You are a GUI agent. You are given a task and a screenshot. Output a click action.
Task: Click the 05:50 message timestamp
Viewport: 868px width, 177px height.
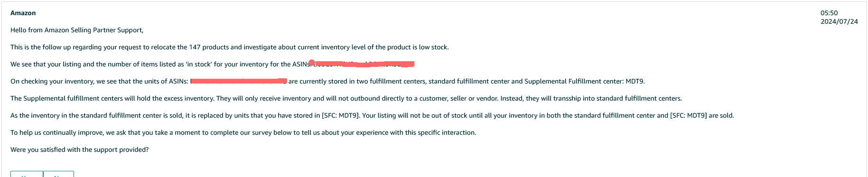(x=829, y=13)
